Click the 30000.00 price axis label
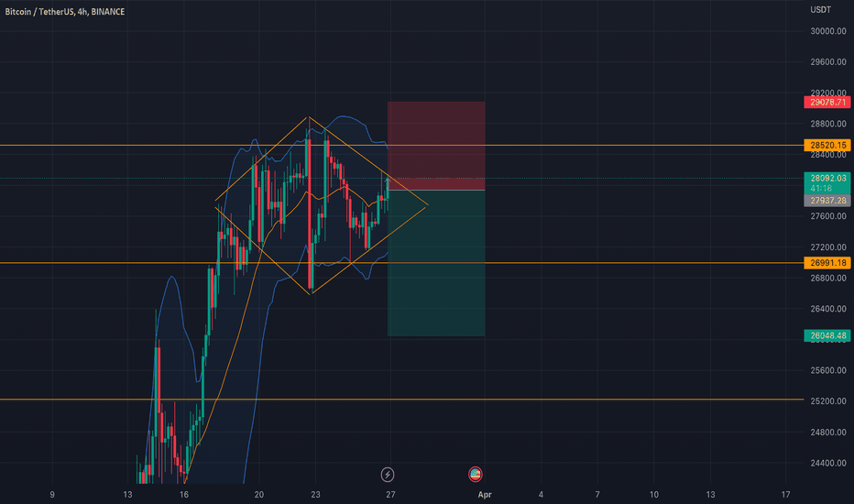The width and height of the screenshot is (854, 504). [x=827, y=31]
